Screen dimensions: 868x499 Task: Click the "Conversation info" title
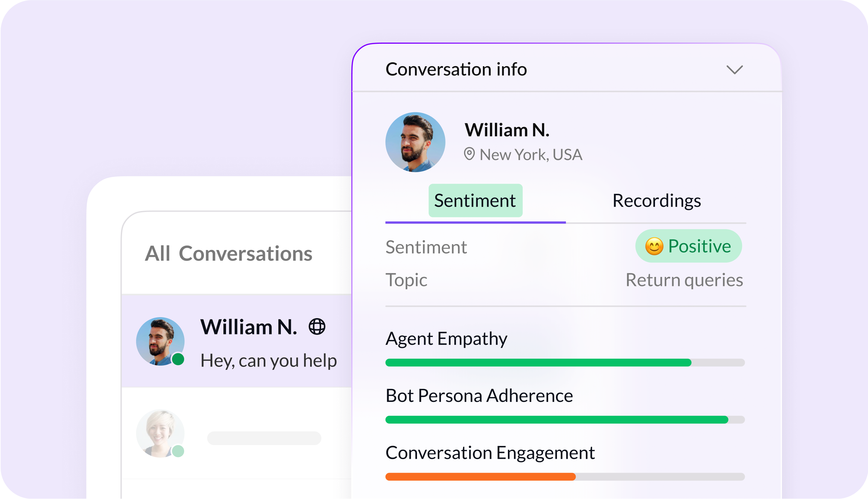(456, 69)
